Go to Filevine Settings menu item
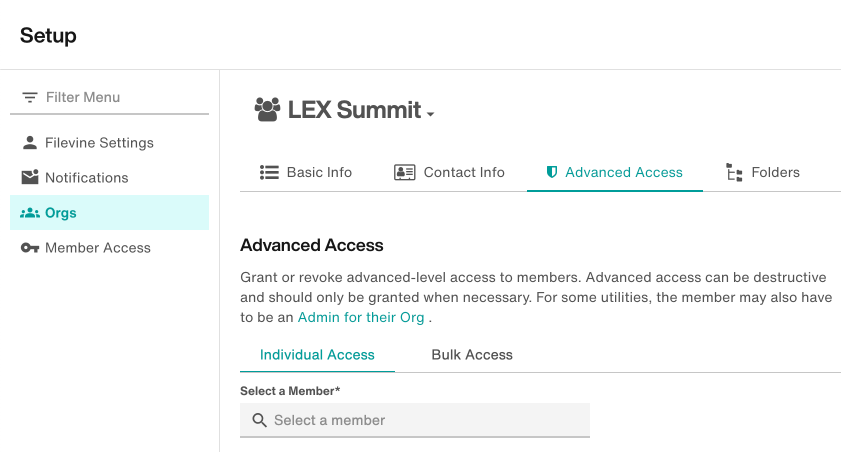The height and width of the screenshot is (452, 841). (99, 143)
